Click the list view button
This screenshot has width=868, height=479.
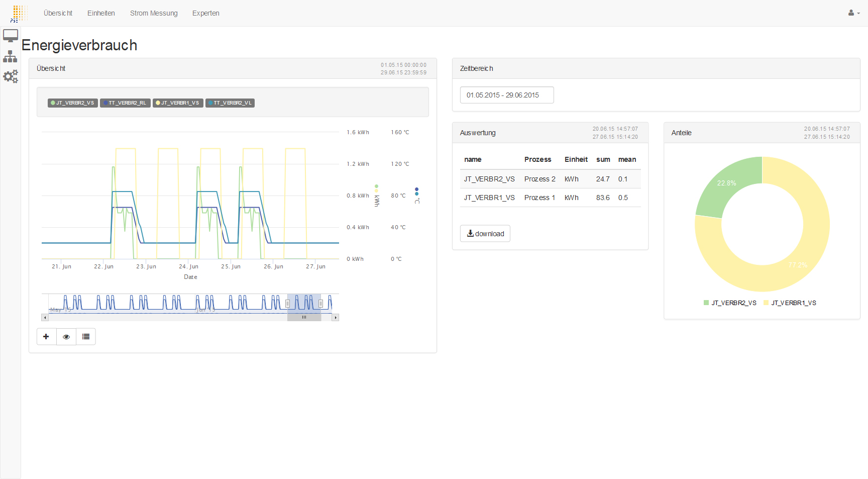point(86,337)
